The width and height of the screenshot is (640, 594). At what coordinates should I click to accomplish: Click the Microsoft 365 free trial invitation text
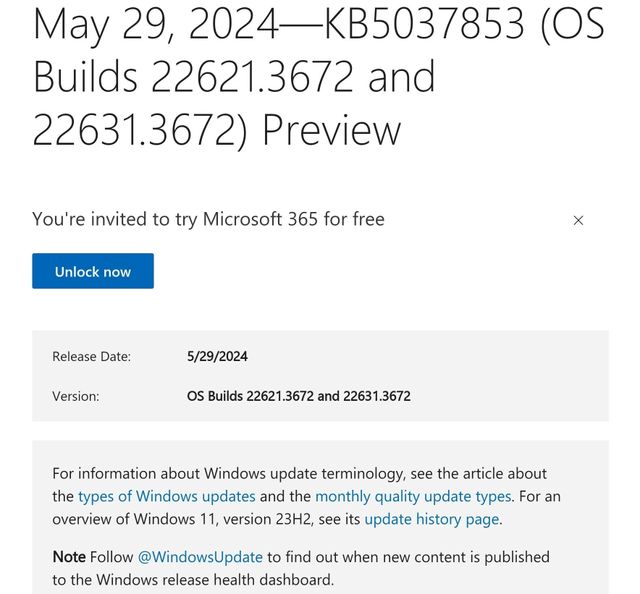[x=208, y=219]
